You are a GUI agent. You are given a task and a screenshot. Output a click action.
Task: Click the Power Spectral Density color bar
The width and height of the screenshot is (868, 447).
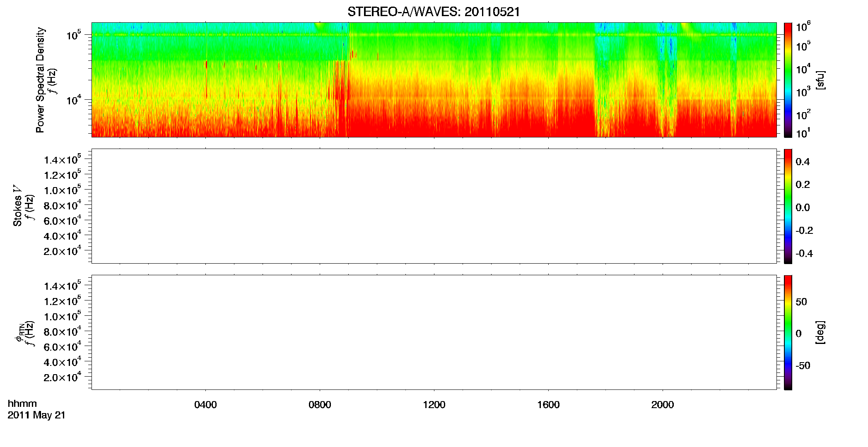coord(788,80)
